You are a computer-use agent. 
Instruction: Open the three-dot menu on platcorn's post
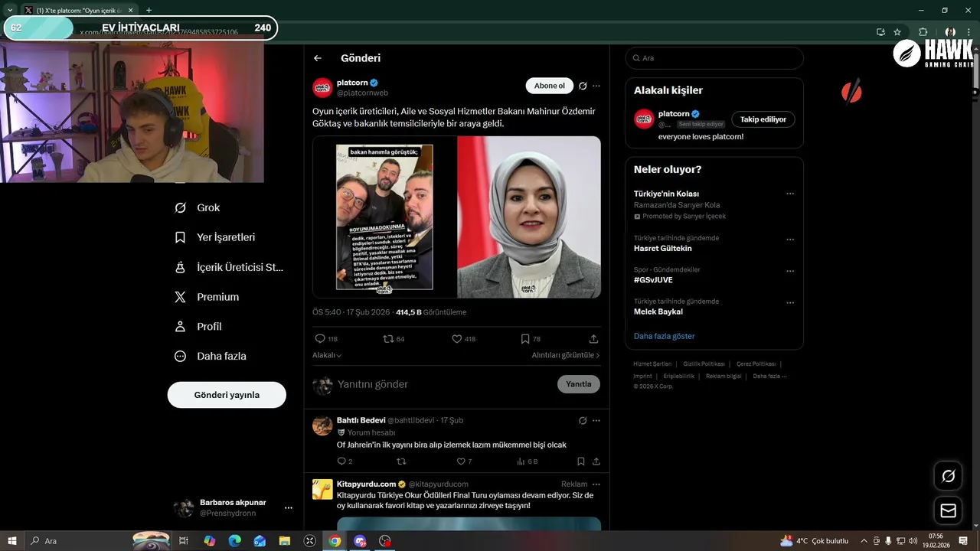pos(596,86)
